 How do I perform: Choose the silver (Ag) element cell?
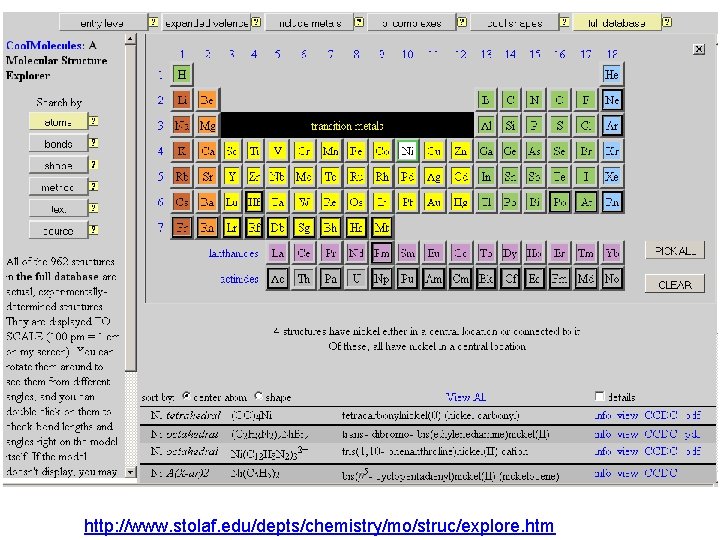pos(433,176)
